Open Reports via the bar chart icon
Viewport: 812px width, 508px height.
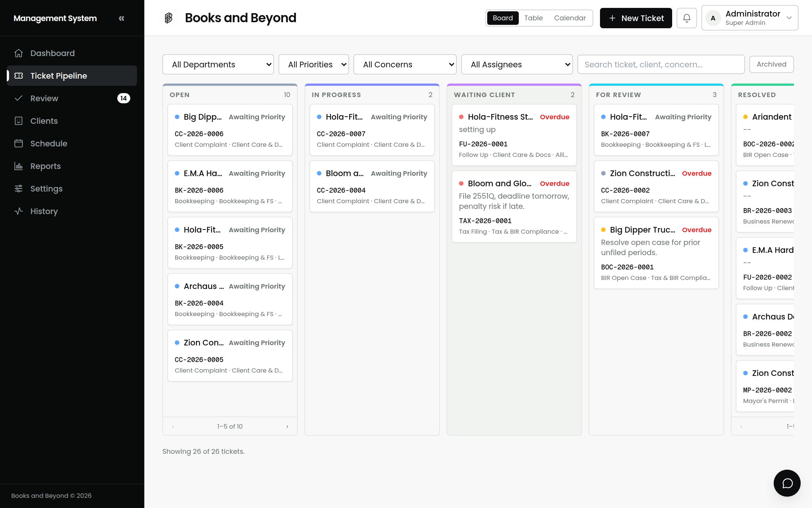(x=19, y=166)
